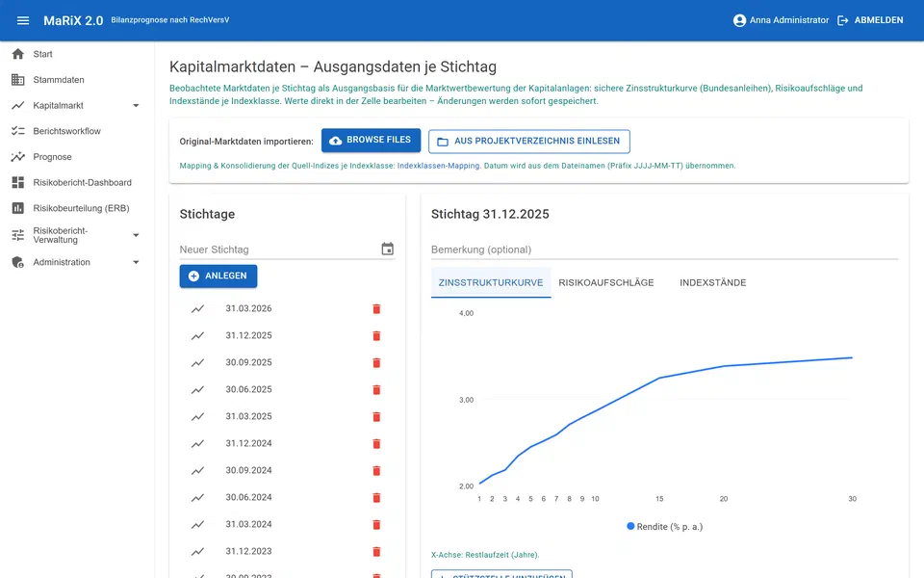924x578 pixels.
Task: Click the Prognose chart icon
Action: [x=18, y=157]
